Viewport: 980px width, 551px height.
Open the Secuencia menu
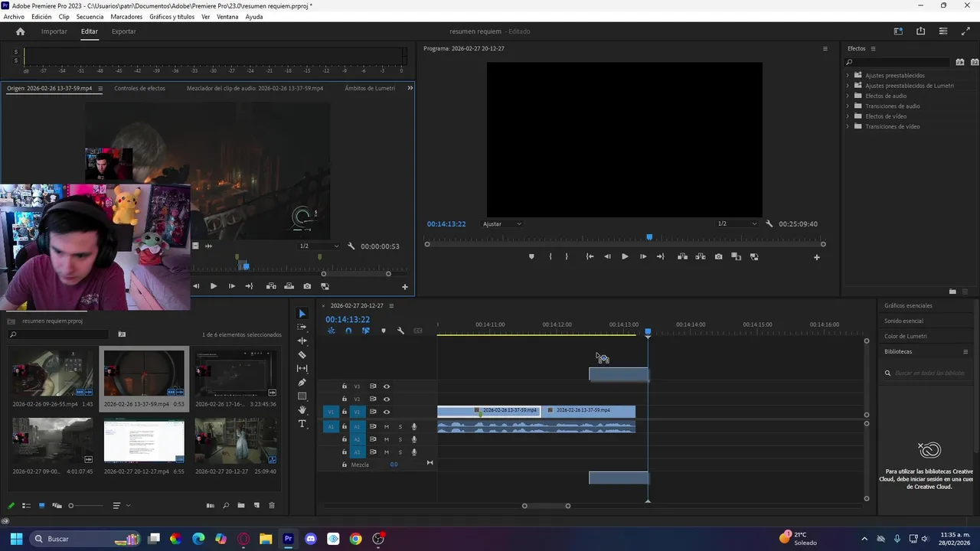[x=90, y=17]
